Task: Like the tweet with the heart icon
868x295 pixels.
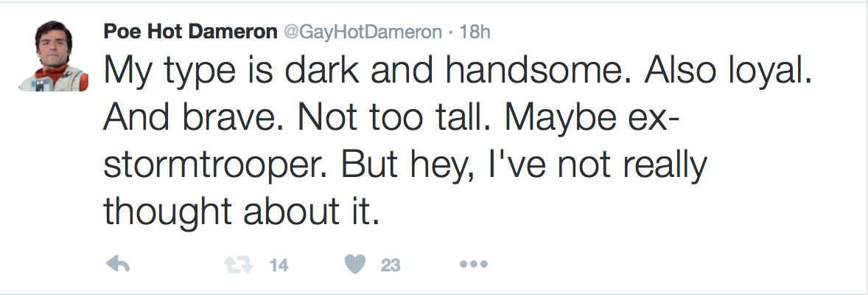Action: (x=356, y=264)
